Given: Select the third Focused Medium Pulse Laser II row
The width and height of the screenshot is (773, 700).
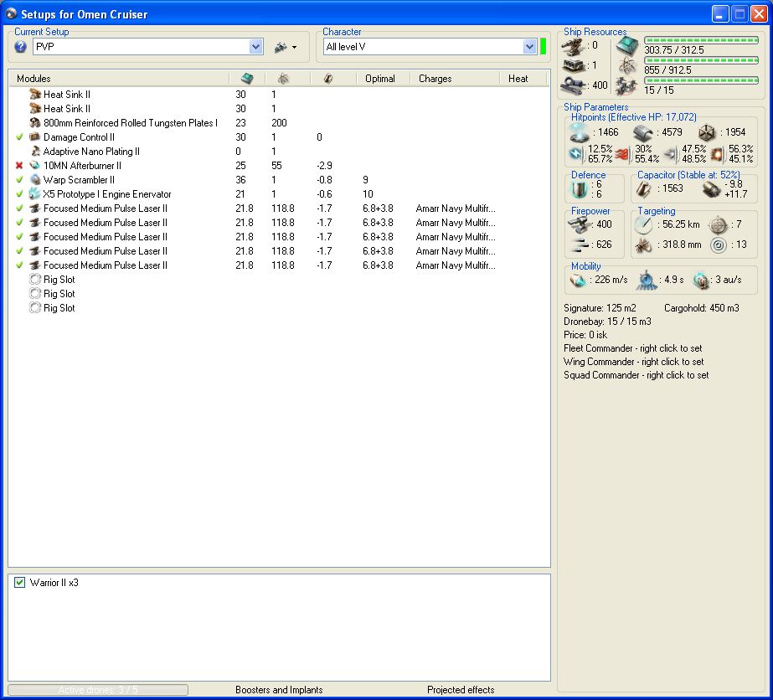Looking at the screenshot, I should tap(279, 237).
